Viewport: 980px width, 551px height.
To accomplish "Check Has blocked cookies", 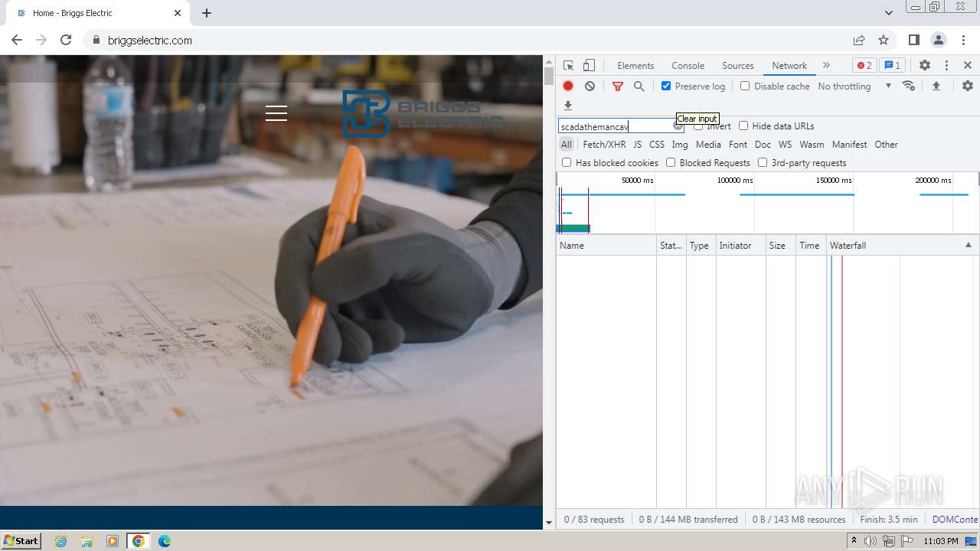I will (567, 162).
